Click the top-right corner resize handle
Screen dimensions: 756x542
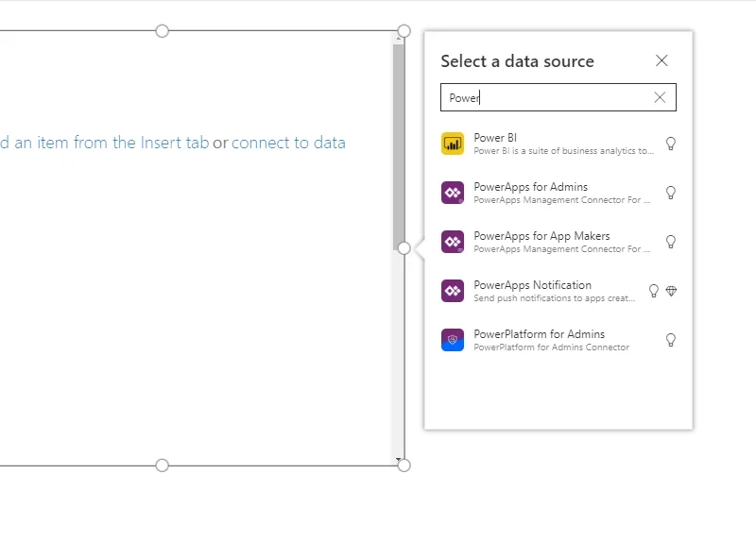(x=404, y=31)
